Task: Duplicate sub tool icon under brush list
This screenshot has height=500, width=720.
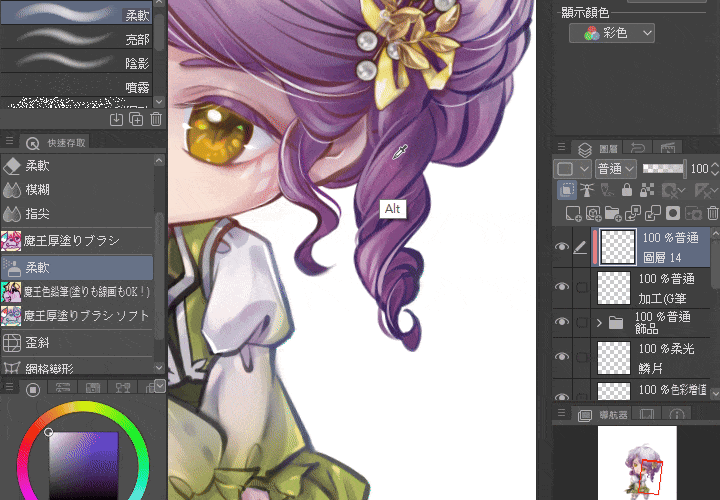Action: click(x=136, y=119)
